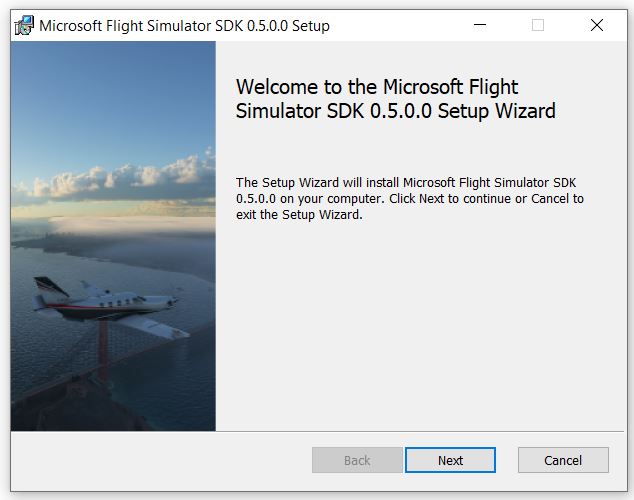Click the title bar text 'Microsoft Flight Simulator SDK 0.5.0.0 Setup'
The width and height of the screenshot is (634, 500).
pos(184,26)
